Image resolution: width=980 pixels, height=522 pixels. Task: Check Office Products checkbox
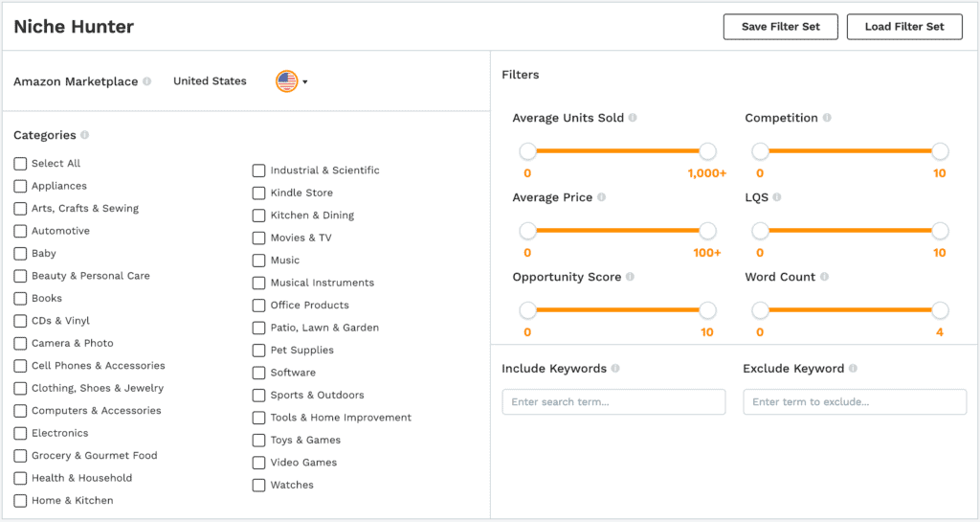tap(258, 306)
